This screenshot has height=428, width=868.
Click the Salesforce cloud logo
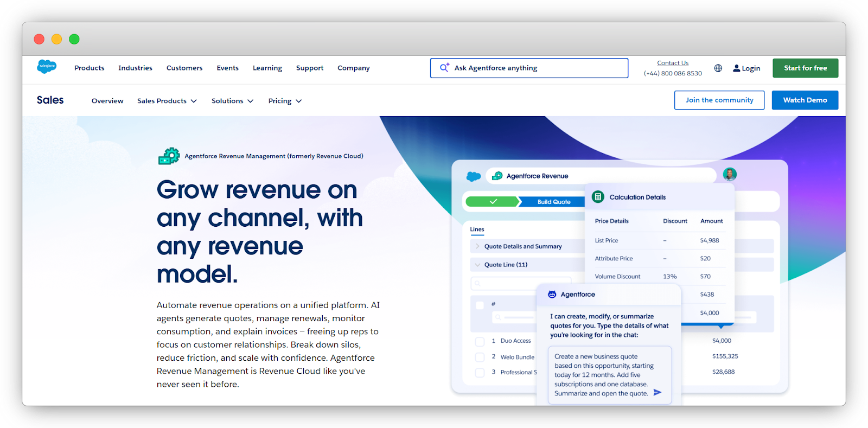tap(47, 66)
